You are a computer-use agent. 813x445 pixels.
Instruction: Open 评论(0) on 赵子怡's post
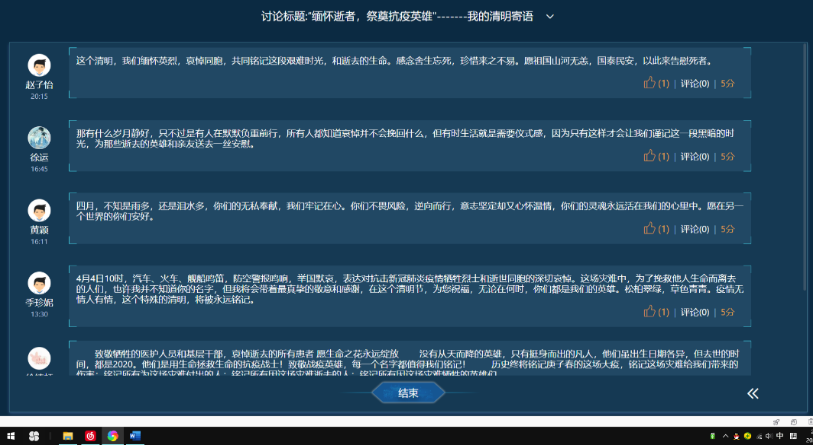coord(695,84)
